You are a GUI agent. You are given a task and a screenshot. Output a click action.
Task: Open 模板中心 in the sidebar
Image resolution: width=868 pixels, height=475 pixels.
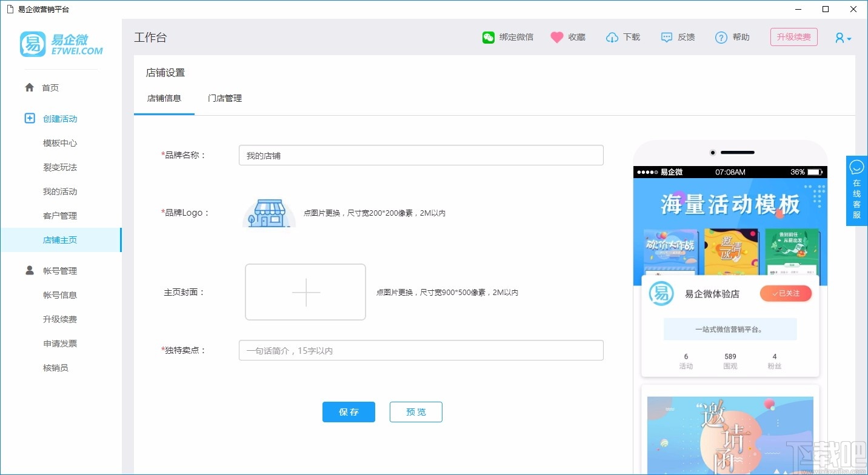(60, 143)
